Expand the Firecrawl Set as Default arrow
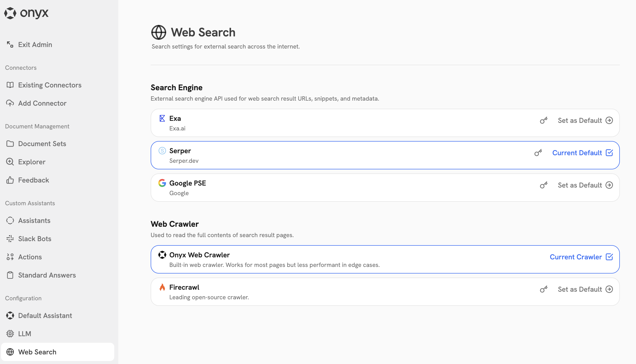This screenshot has width=636, height=364. (x=609, y=289)
